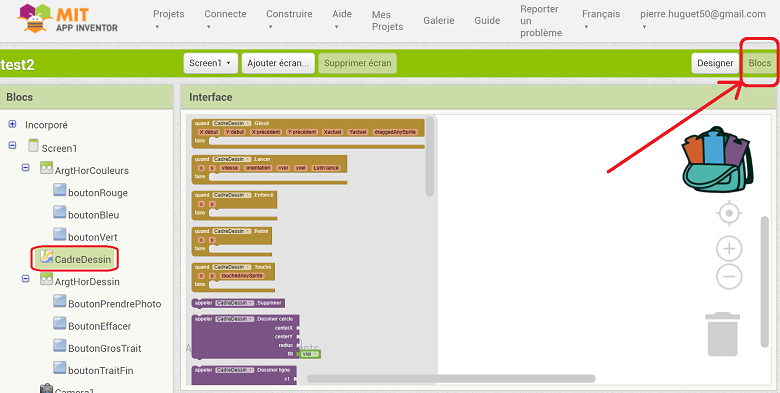Click the horizontal workspace scrollbar
The height and width of the screenshot is (393, 780).
[x=451, y=378]
